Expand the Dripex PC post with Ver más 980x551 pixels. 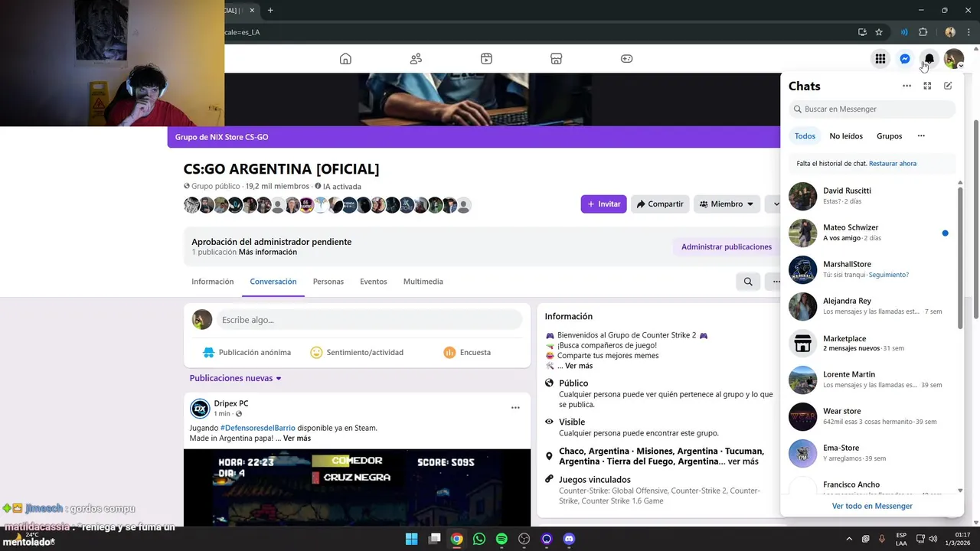[x=297, y=439]
